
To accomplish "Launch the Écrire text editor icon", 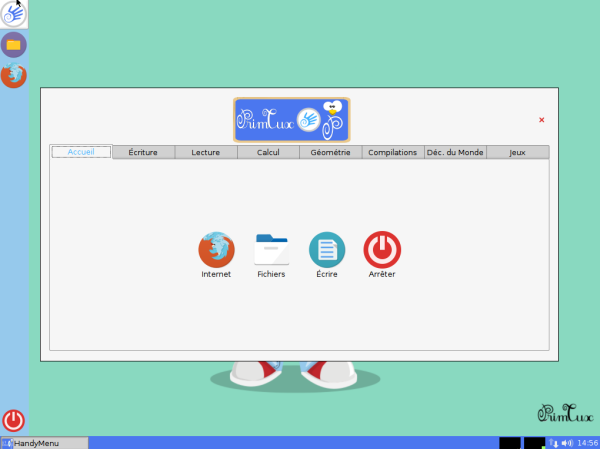I will tap(327, 250).
